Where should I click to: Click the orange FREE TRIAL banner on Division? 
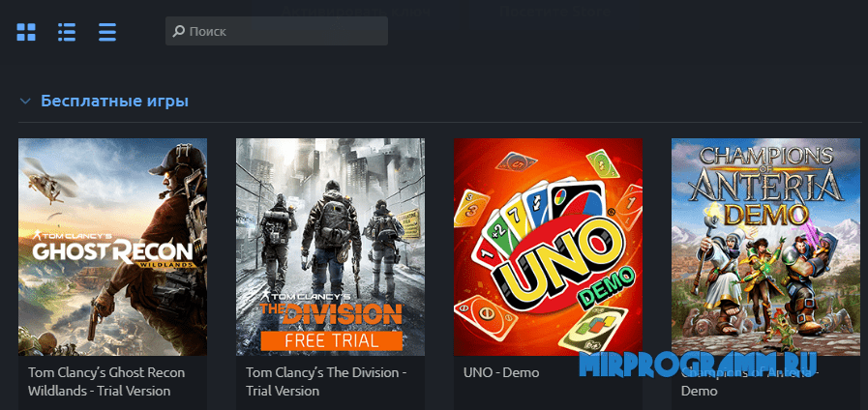(x=331, y=340)
